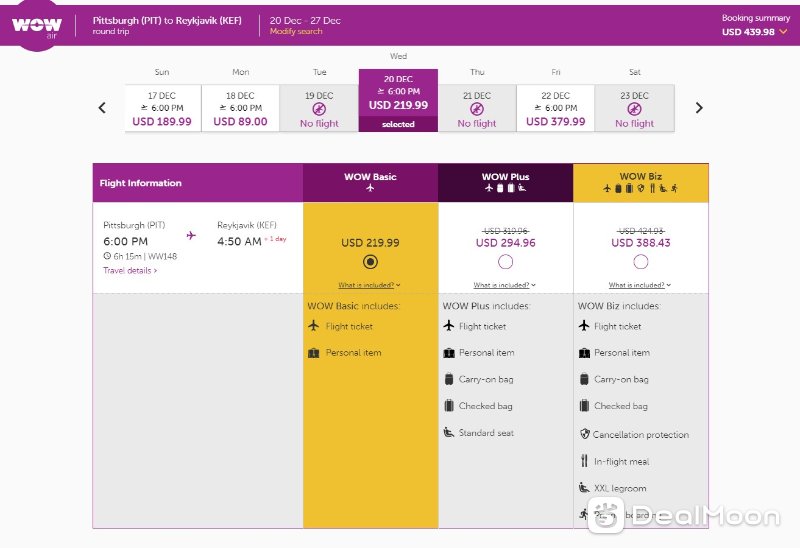Screen dimensions: 800x548
Task: Select WOW Biz fare USD 388.43 radio
Action: click(x=640, y=262)
